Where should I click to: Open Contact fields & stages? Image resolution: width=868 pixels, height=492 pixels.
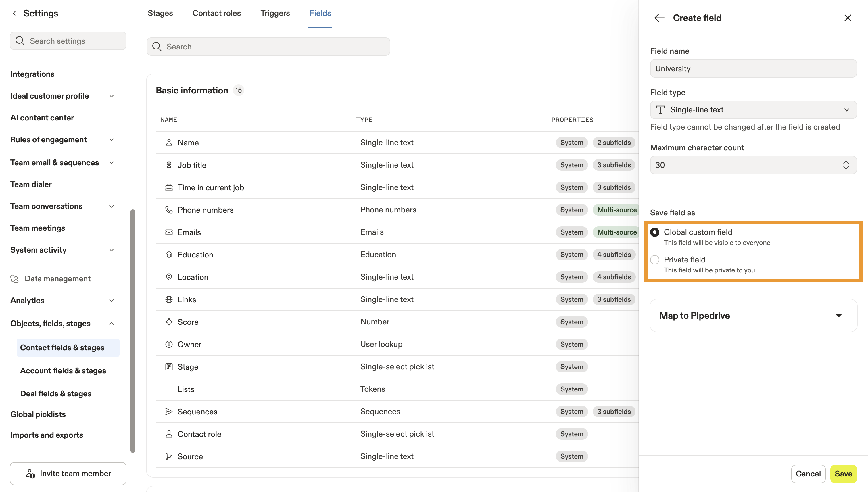tap(68, 348)
